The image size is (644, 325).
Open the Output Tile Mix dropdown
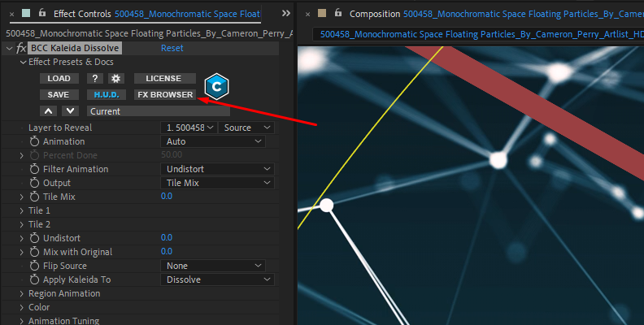coord(217,183)
